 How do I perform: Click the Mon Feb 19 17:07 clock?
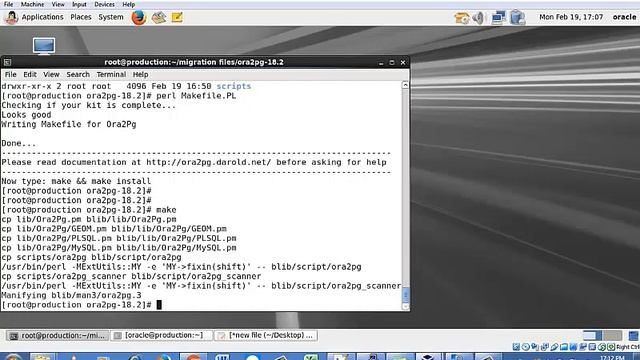click(571, 17)
